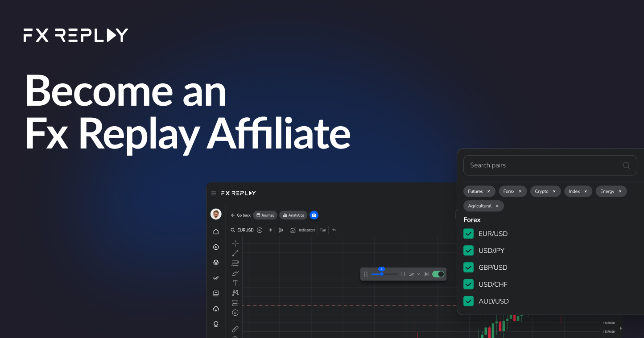Open the Indicators panel
Screen dimensions: 644x338
pyautogui.click(x=306, y=230)
